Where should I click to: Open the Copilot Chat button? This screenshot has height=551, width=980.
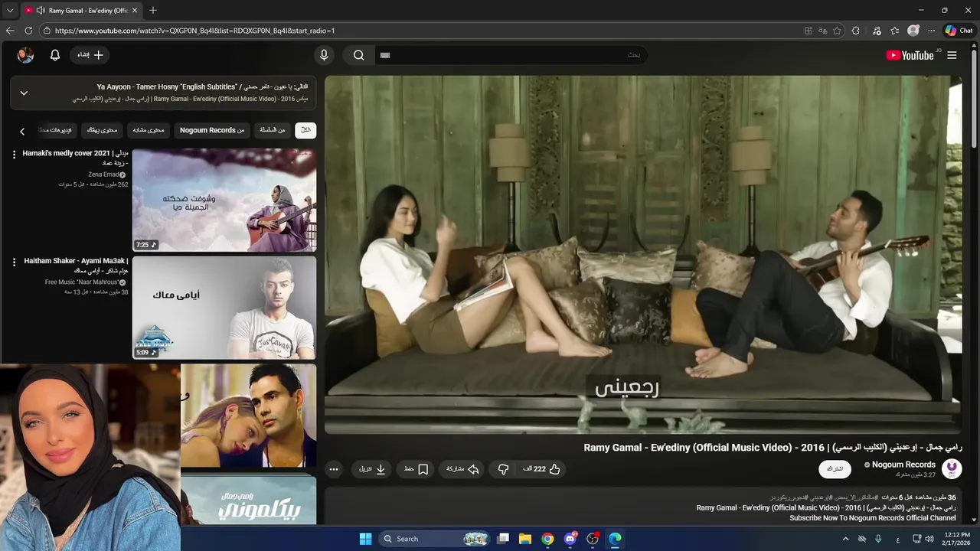(959, 31)
